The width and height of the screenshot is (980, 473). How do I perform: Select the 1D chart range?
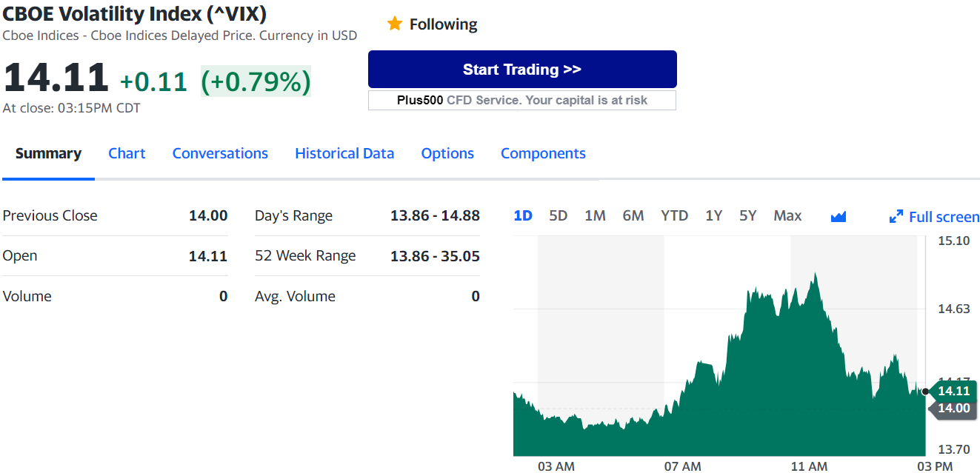point(523,215)
